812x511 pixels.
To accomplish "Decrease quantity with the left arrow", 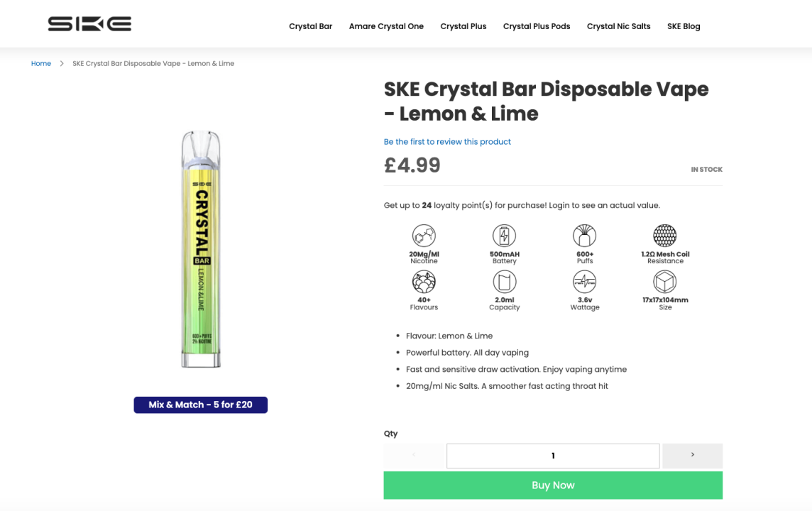I will pos(415,456).
